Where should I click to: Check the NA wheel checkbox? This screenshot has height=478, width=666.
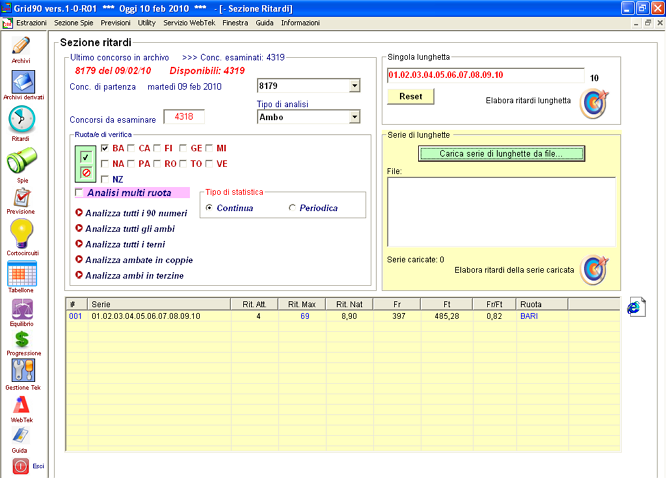coord(105,164)
